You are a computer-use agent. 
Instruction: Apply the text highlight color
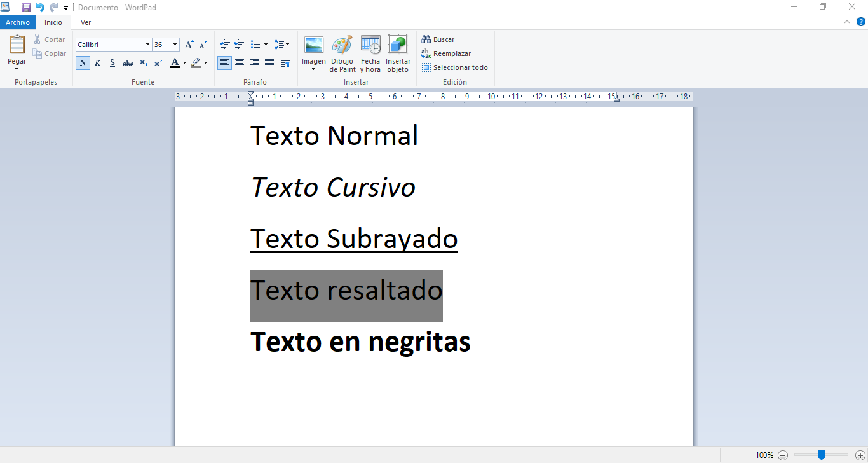coord(196,63)
